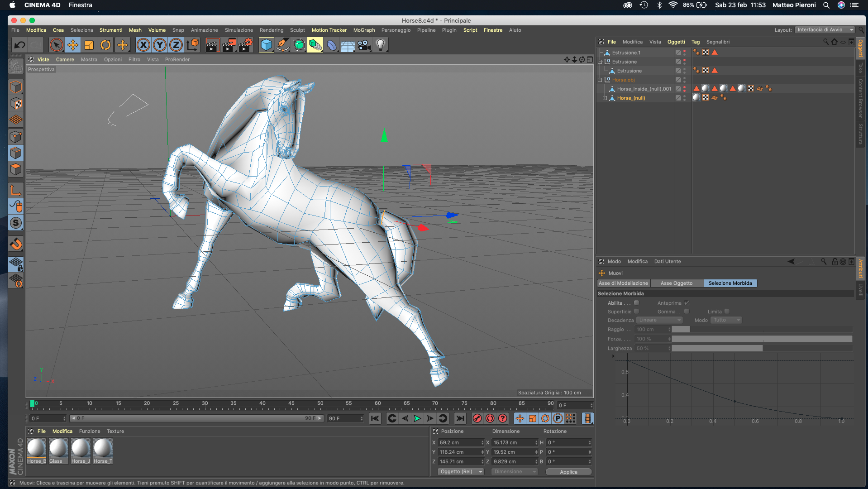Adjust the Forza slider
The width and height of the screenshot is (868, 489).
762,339
